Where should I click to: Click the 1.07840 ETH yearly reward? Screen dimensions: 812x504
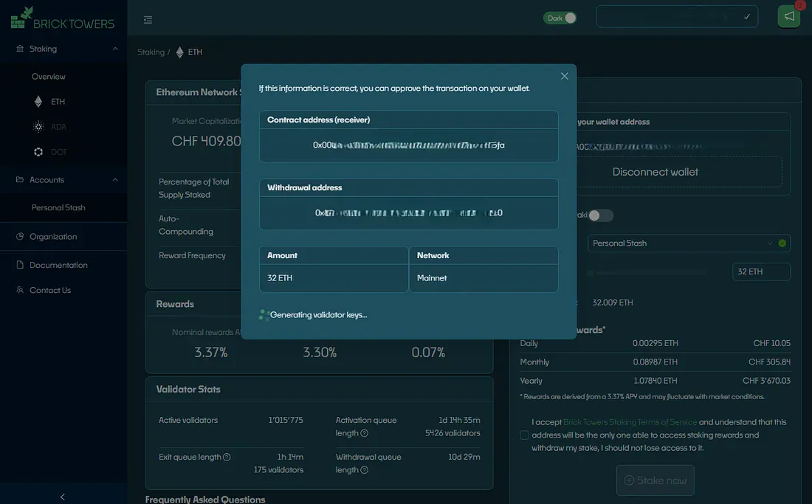pos(655,381)
